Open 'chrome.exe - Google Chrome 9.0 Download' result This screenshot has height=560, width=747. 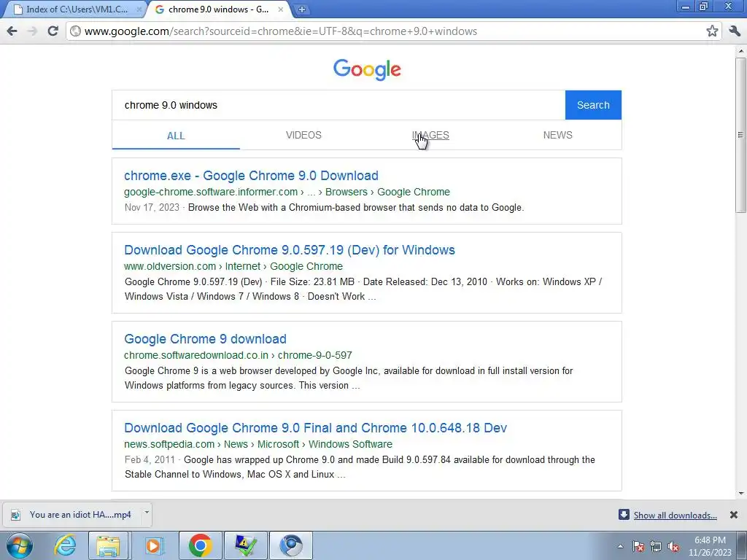[251, 176]
